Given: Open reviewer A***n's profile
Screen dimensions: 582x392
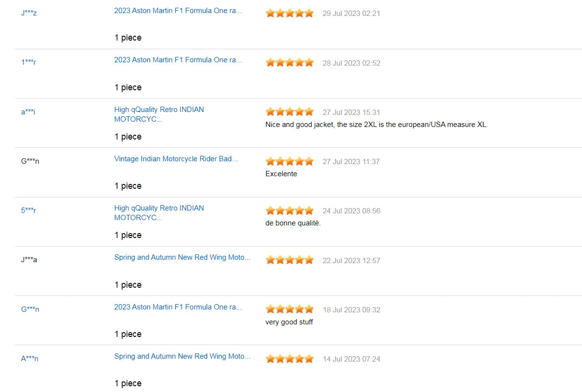Looking at the screenshot, I should pyautogui.click(x=29, y=359).
